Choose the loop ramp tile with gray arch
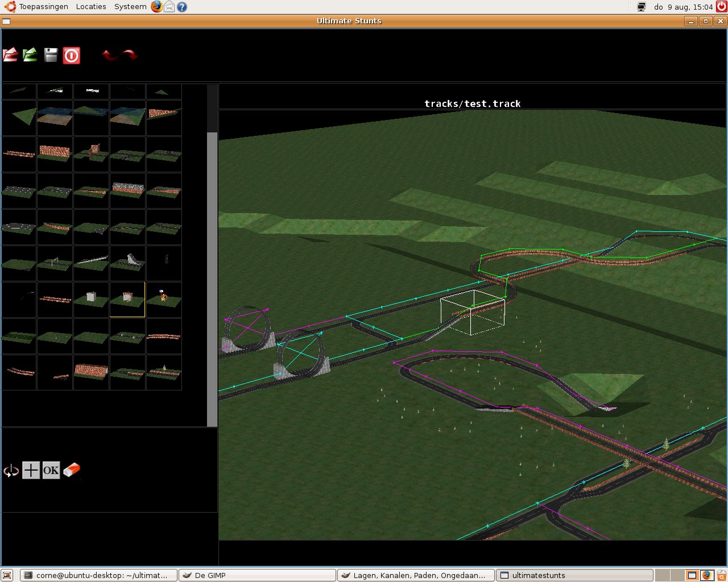Viewport: 728px width, 582px height. click(x=127, y=263)
